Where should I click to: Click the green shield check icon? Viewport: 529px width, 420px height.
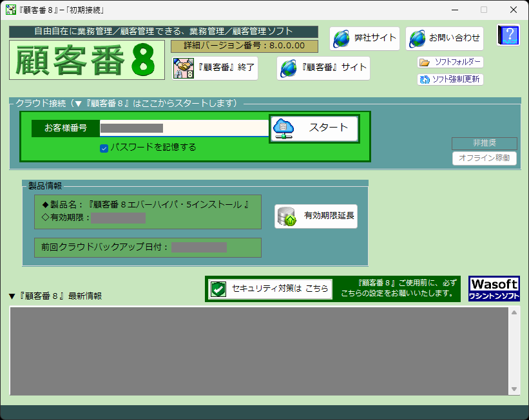click(x=218, y=289)
